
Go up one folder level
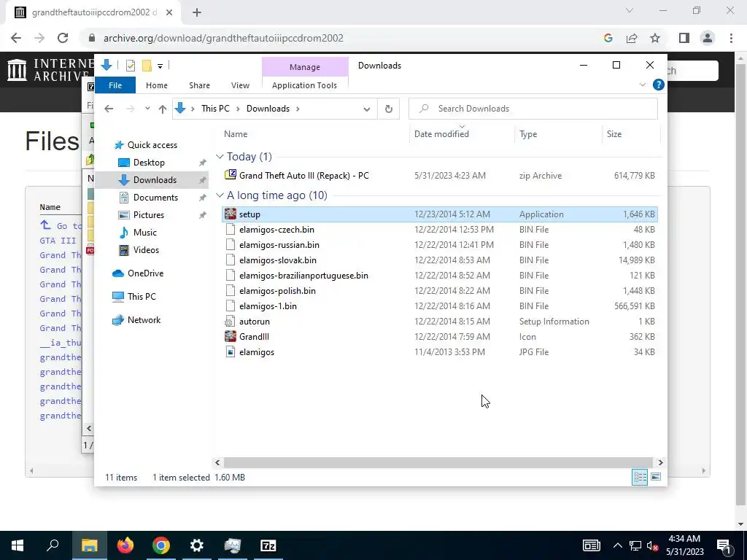[x=163, y=109]
